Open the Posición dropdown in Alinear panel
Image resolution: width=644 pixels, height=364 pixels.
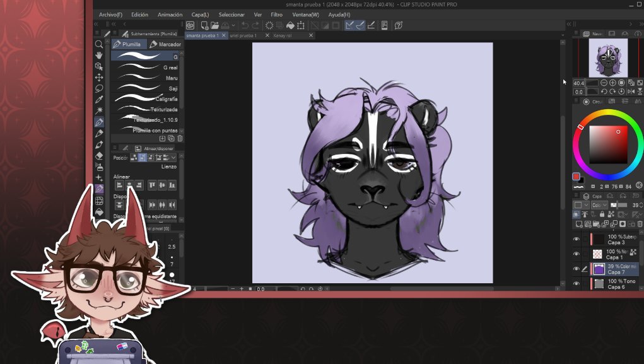click(173, 158)
